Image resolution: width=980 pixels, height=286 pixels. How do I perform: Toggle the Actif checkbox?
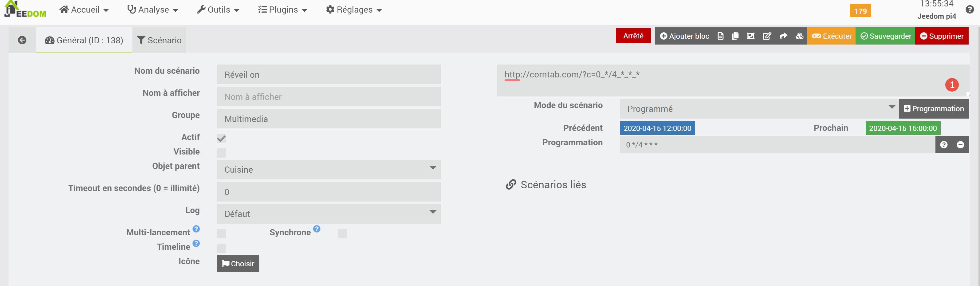(x=221, y=139)
